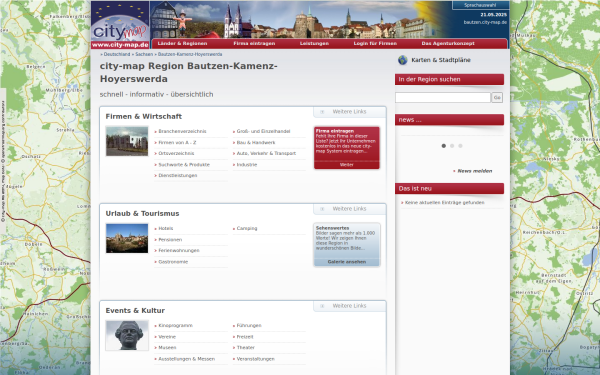Open the Sprachauswahl tab
Viewport: 600px width, 375px height.
click(x=480, y=5)
